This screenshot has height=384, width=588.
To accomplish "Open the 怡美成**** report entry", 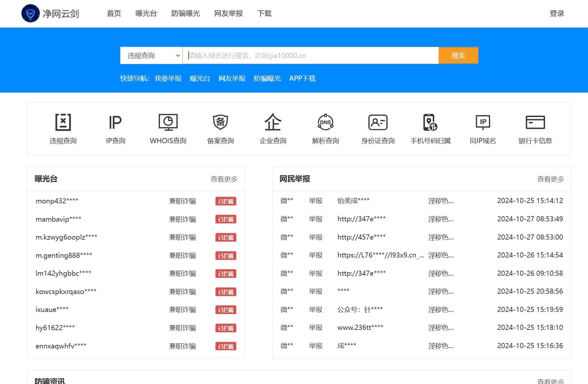I will tap(353, 200).
